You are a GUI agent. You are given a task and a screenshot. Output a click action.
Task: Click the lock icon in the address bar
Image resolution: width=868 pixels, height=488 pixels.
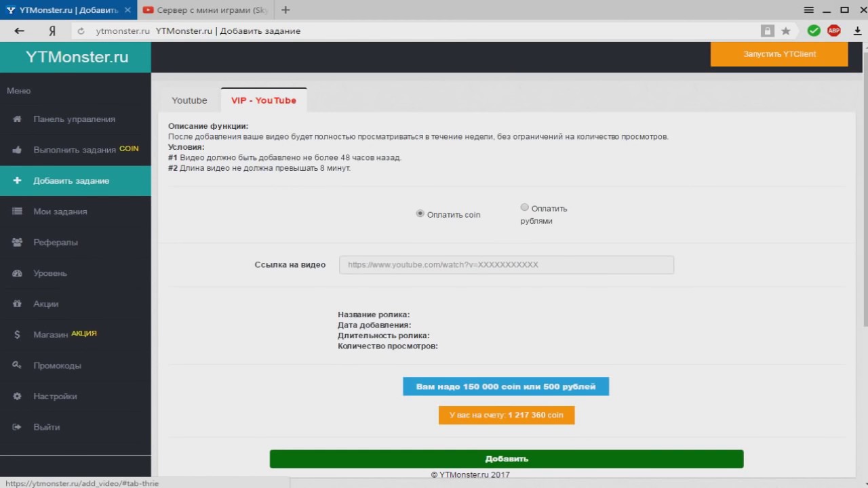(x=768, y=30)
